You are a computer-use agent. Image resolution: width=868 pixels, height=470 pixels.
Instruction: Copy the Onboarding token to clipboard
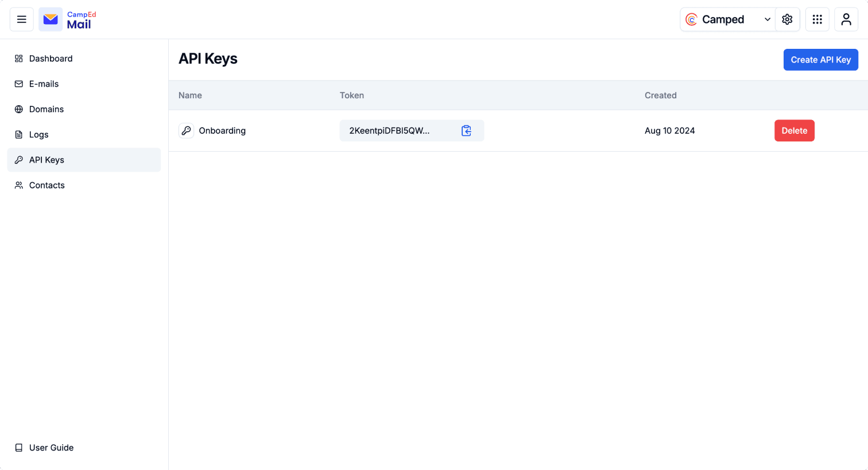tap(466, 130)
